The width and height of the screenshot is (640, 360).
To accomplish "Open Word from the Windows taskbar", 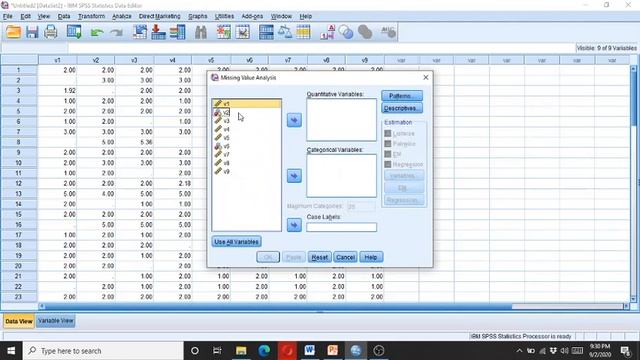I will [309, 350].
